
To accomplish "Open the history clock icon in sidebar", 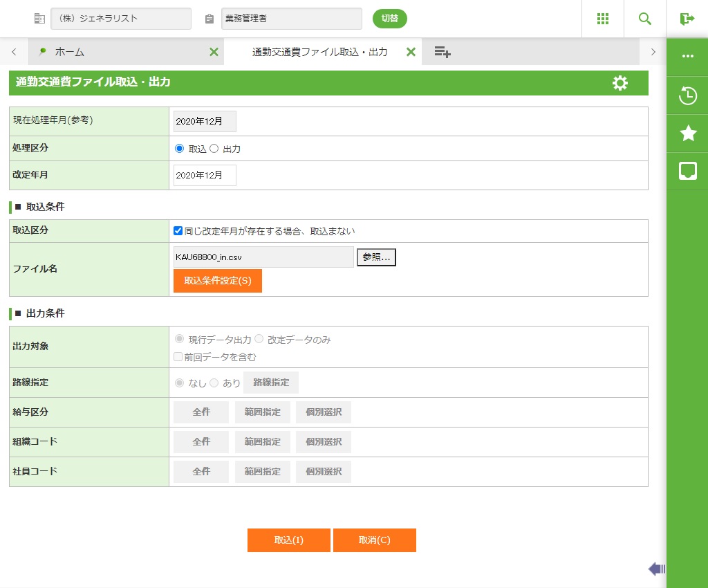I will pyautogui.click(x=688, y=95).
